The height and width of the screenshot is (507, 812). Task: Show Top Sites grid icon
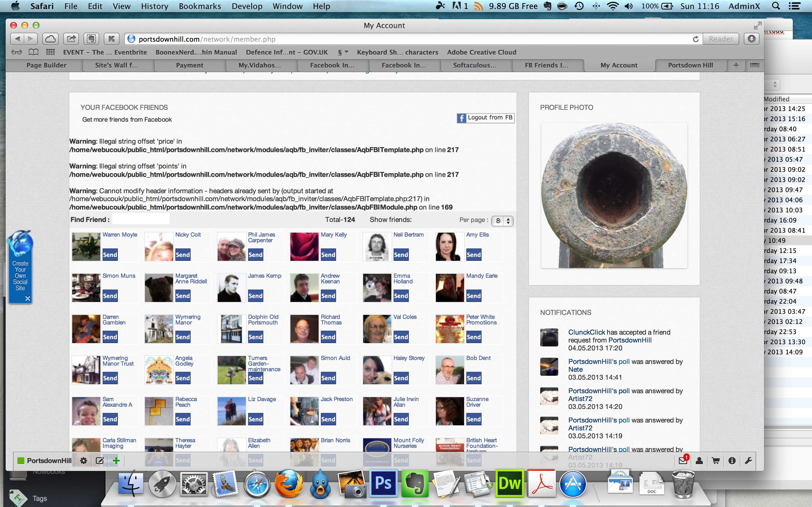[x=50, y=52]
